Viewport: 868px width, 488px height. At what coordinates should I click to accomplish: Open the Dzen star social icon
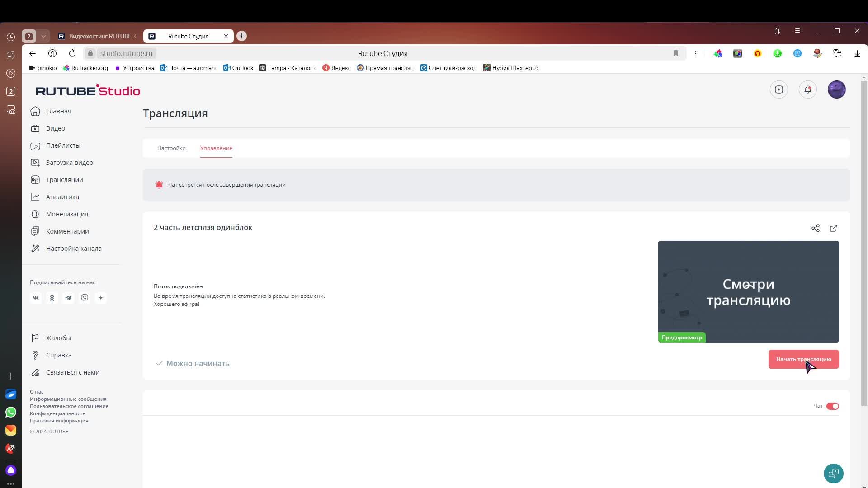point(101,298)
